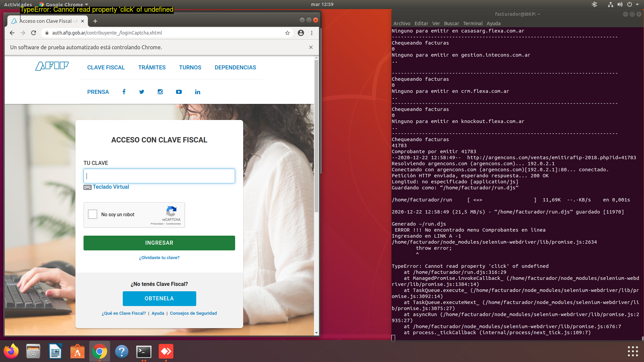Open Chrome profile avatar

[x=301, y=33]
